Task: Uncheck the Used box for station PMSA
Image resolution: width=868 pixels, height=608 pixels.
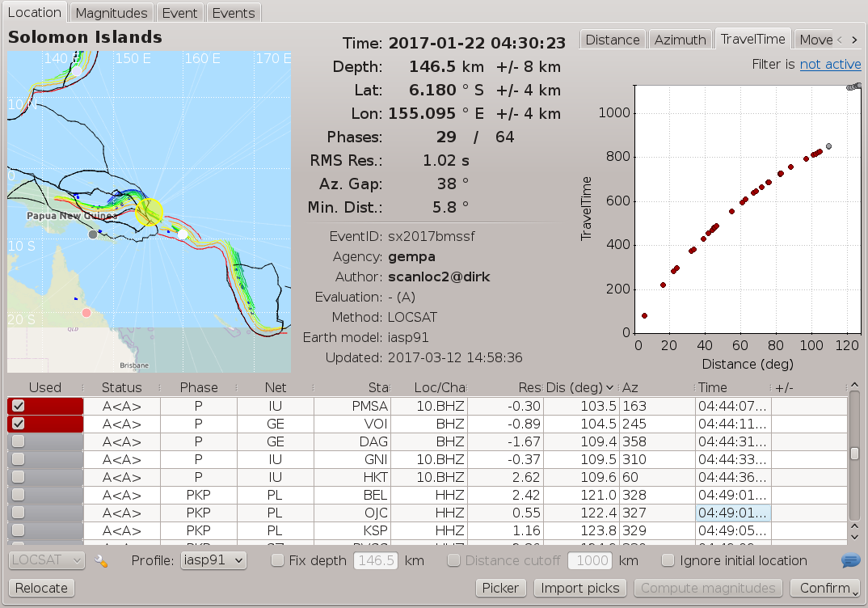Action: [x=19, y=406]
